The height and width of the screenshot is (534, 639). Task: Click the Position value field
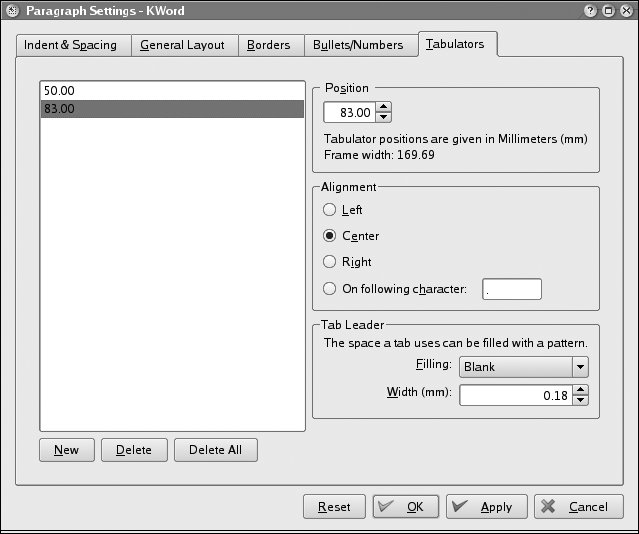(350, 112)
